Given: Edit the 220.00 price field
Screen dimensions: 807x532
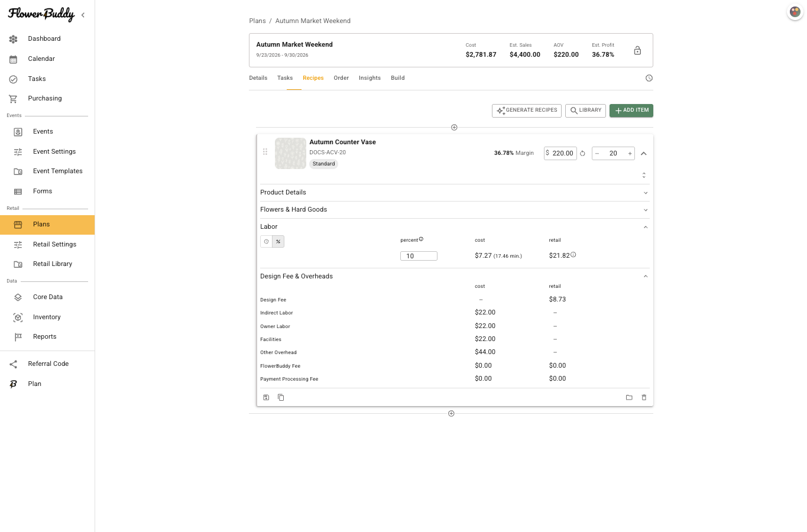Looking at the screenshot, I should [560, 154].
